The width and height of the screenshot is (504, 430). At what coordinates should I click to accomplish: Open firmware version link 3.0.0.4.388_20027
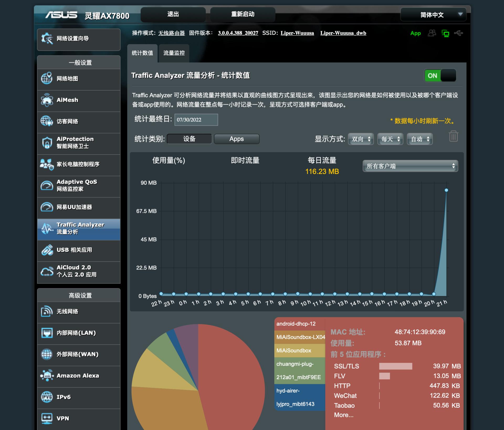click(x=238, y=33)
